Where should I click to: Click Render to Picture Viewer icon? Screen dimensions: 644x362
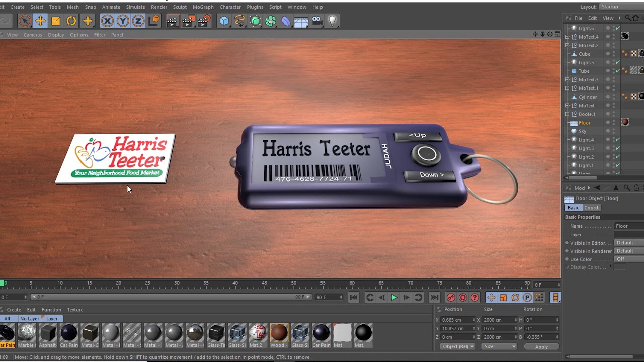point(188,21)
